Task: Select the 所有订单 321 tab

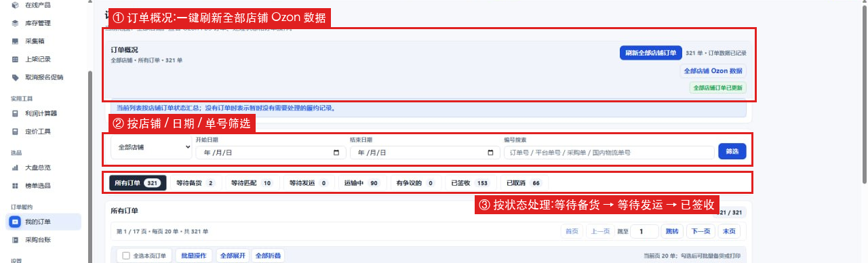Action: (138, 183)
